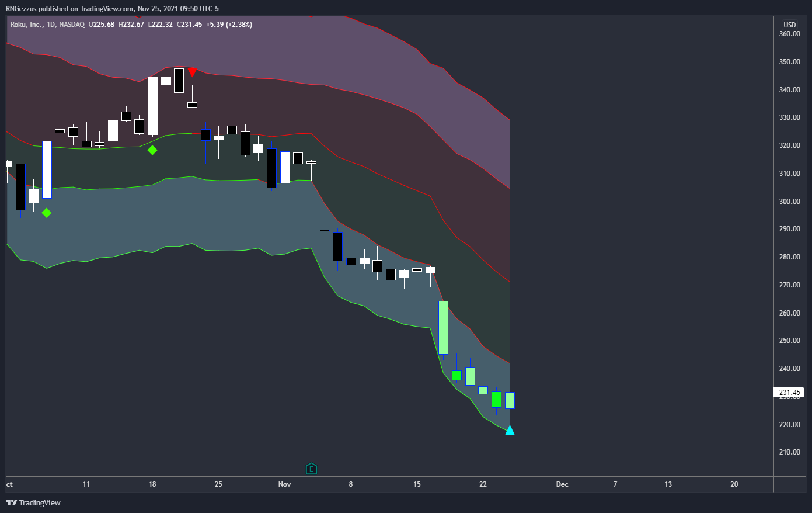
Task: Click the close value C231.45
Action: coord(189,25)
